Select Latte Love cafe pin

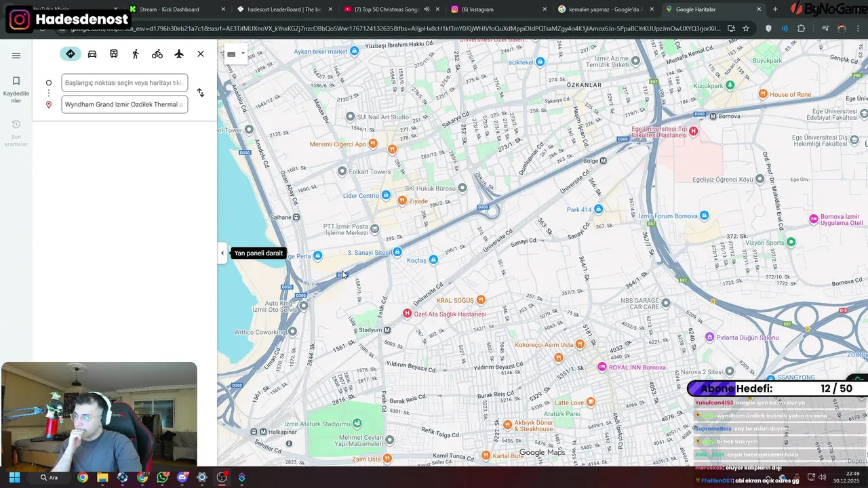click(591, 402)
